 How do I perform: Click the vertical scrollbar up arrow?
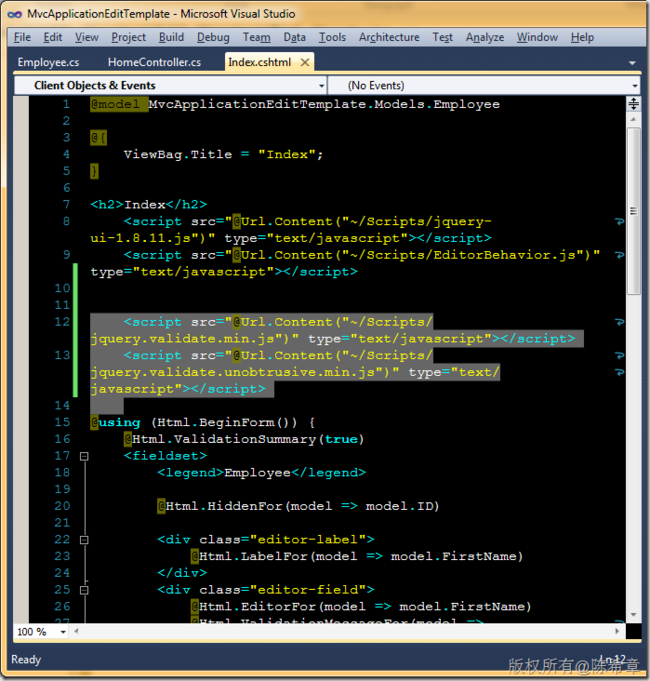tap(634, 119)
